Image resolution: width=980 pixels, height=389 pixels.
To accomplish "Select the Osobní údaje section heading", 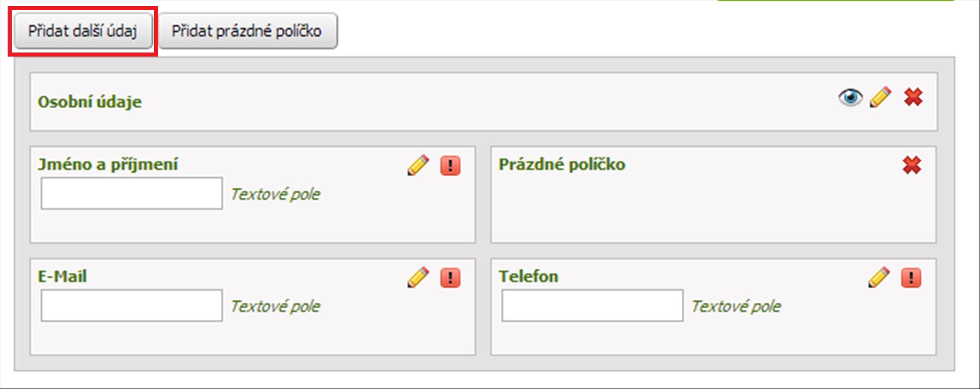I will [x=90, y=101].
